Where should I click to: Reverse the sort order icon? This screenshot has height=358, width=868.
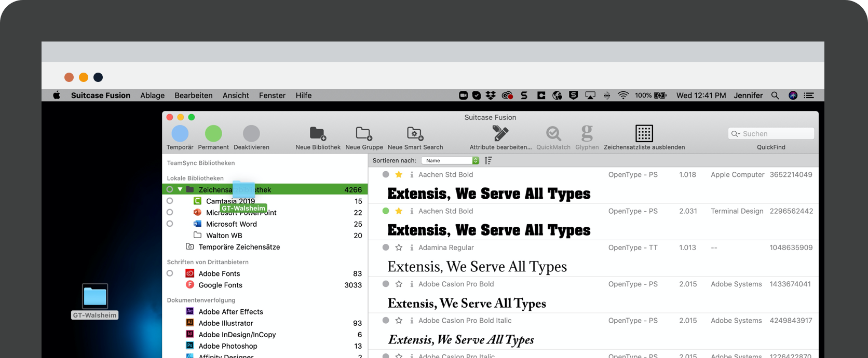[488, 161]
